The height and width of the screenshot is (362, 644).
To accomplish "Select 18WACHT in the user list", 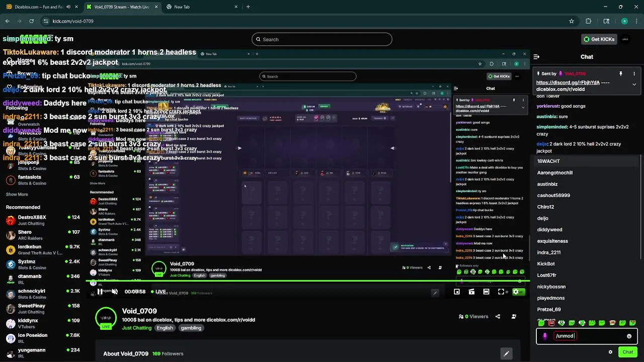I will point(586,161).
